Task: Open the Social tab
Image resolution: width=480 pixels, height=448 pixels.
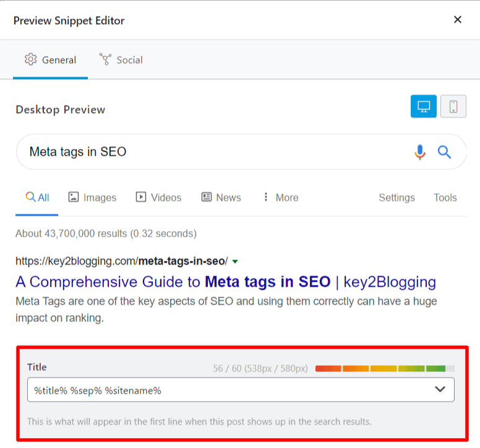Action: pyautogui.click(x=121, y=60)
